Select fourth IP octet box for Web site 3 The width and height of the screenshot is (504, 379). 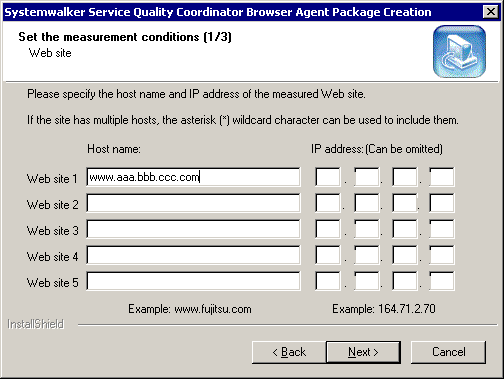[442, 229]
